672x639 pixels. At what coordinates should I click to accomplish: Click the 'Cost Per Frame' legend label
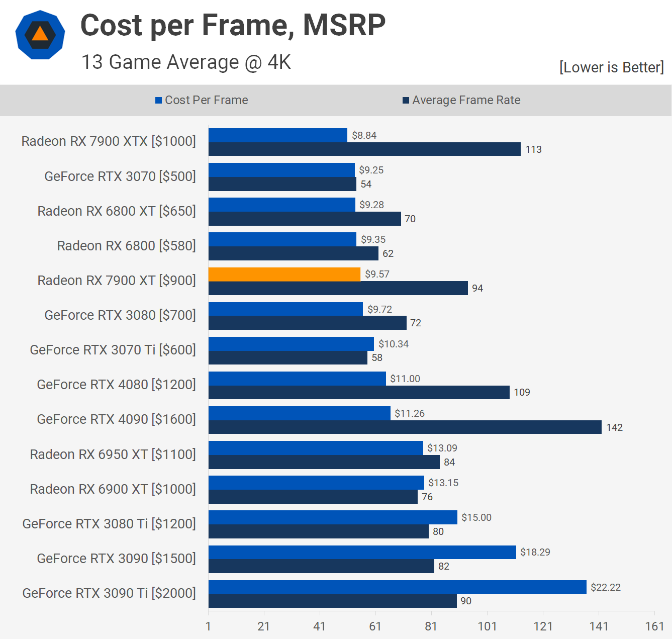(207, 100)
